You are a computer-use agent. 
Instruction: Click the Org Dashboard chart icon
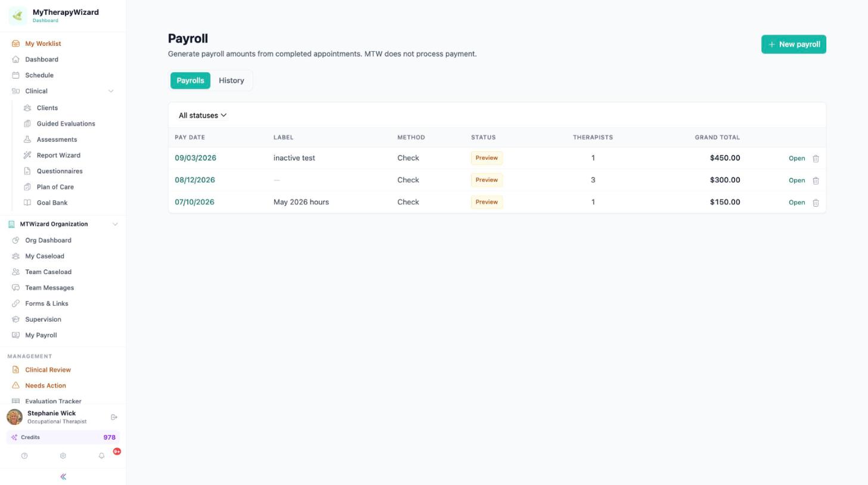coord(15,240)
